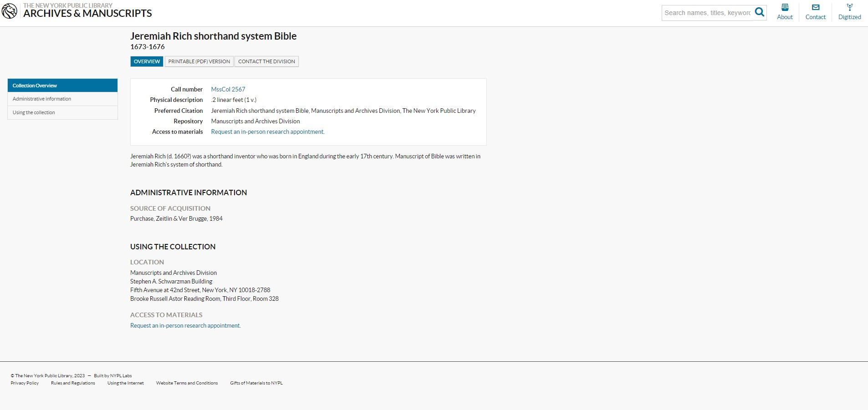Open Website Terms and Conditions
The image size is (868, 410).
(x=187, y=383)
